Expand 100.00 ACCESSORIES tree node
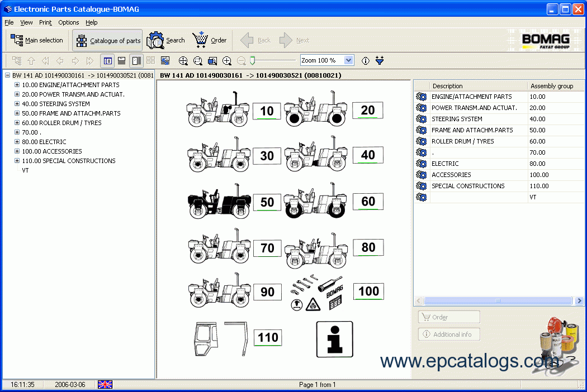Screen dimensions: 587x392 coord(17,151)
